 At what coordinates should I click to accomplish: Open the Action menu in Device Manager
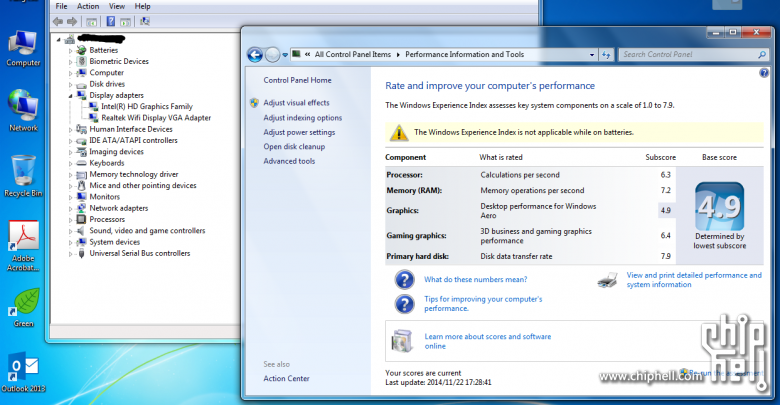[88, 6]
